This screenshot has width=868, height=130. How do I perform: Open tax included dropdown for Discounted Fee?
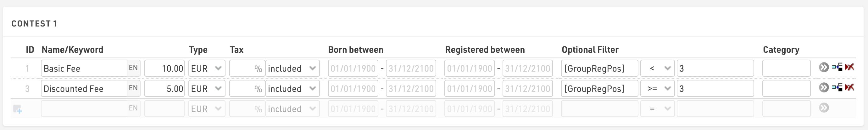292,88
